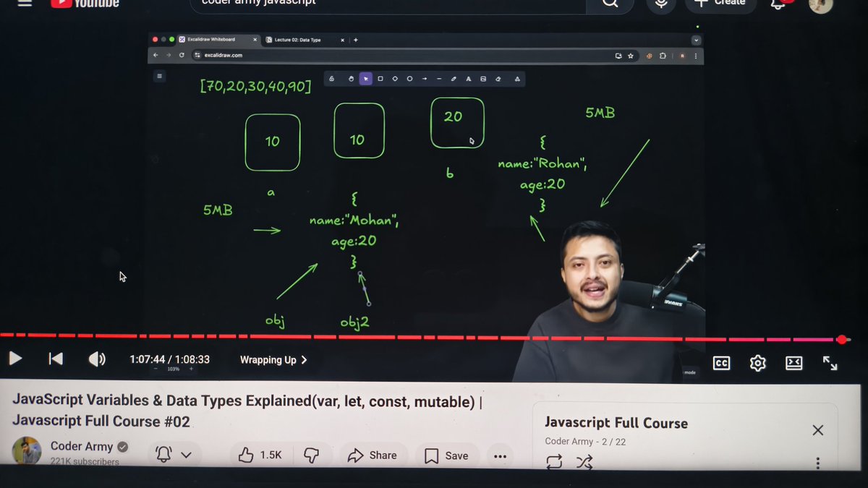Open the Javascript Full Course playlist title
The height and width of the screenshot is (488, 868).
click(x=616, y=423)
